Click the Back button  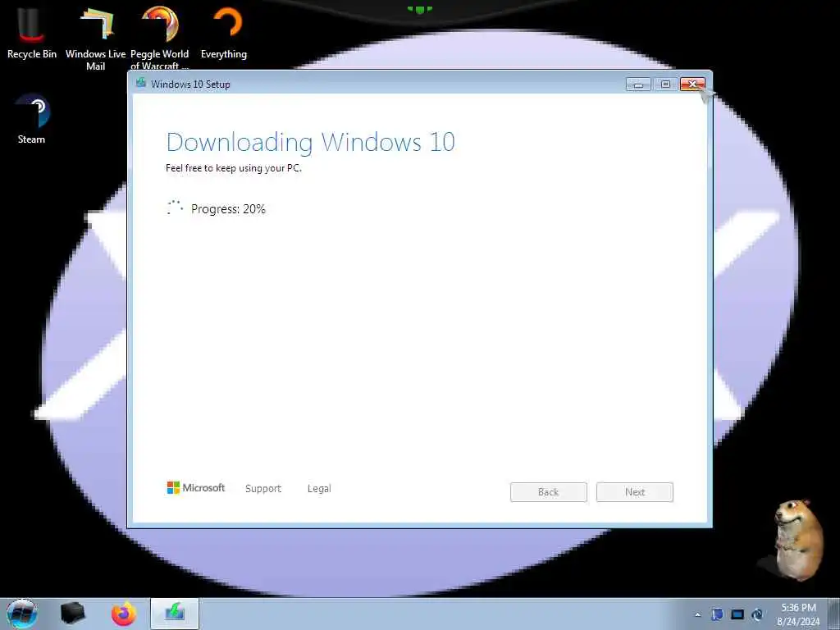pos(549,492)
